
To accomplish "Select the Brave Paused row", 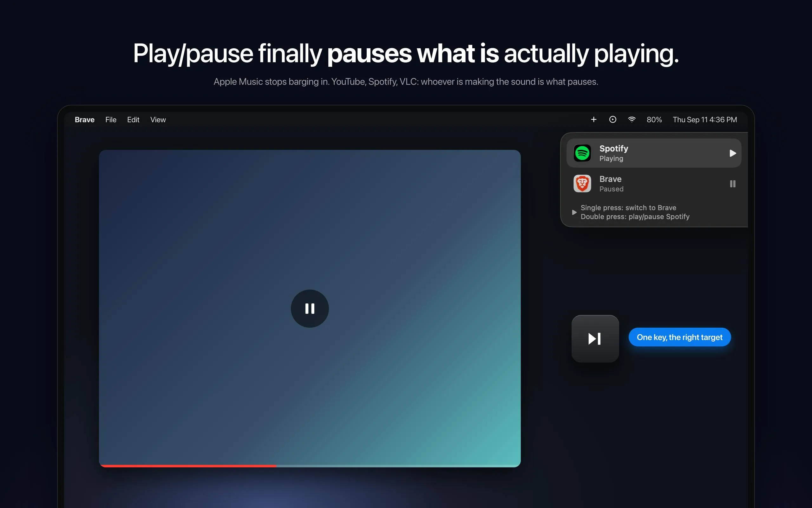I will pos(654,184).
